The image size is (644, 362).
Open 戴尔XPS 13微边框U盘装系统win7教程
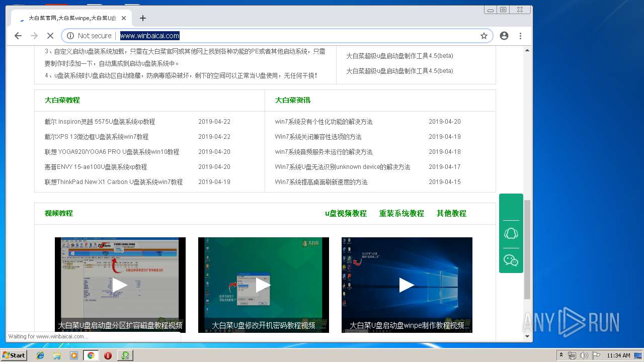[x=97, y=137]
